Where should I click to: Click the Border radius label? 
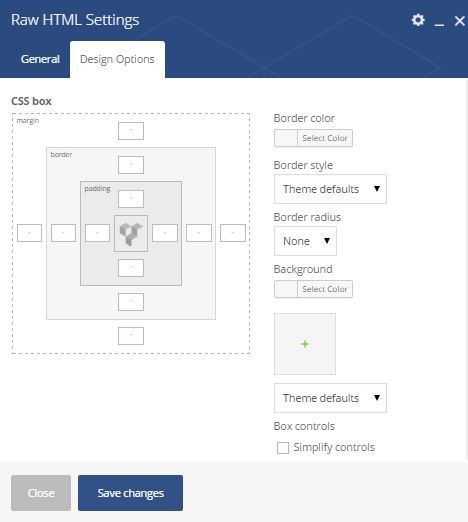(307, 217)
